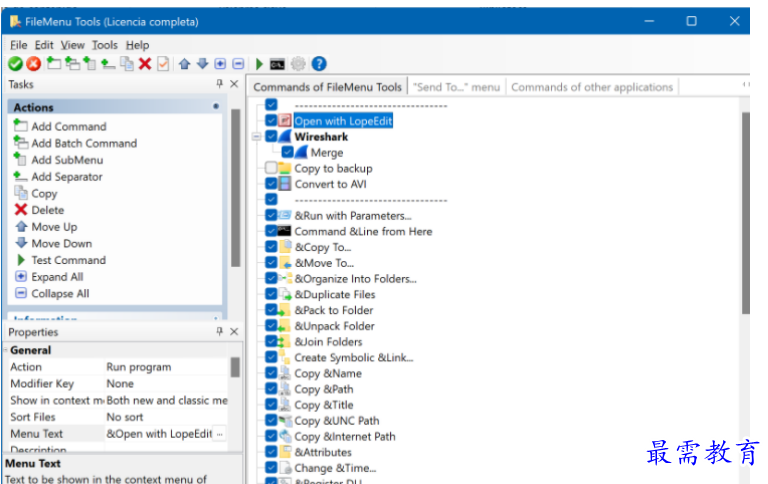
Task: Click the Move Down arrow toolbar icon
Action: [202, 64]
